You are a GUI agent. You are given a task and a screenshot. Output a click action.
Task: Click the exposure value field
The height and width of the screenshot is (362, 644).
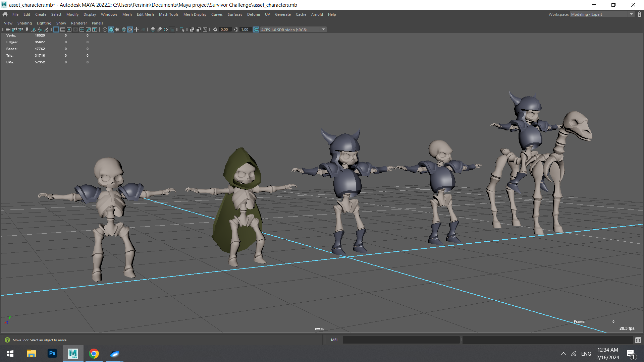tap(224, 29)
